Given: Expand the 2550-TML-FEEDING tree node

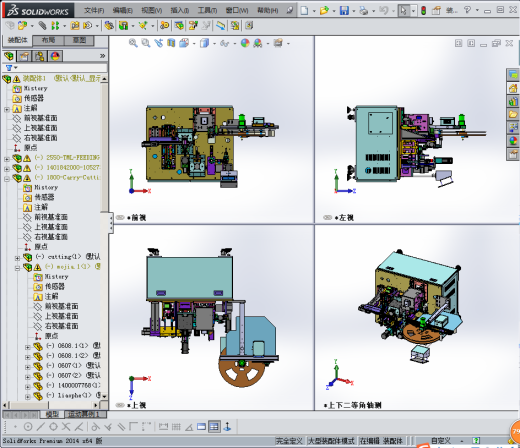Looking at the screenshot, I should (x=7, y=159).
